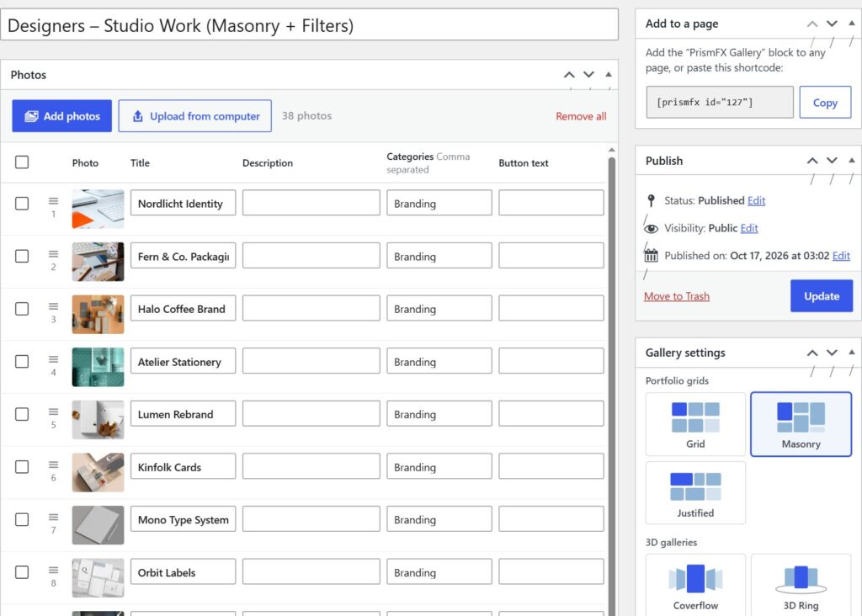Move Add to a page panel down

832,24
